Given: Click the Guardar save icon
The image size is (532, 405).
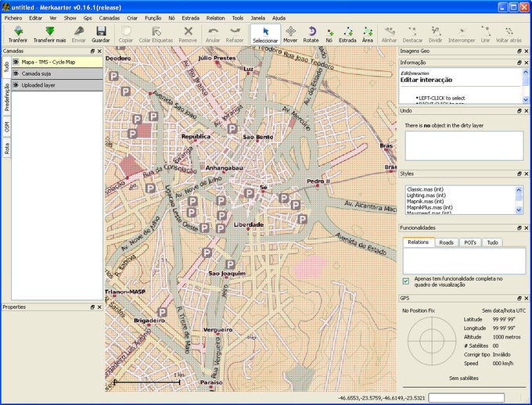Looking at the screenshot, I should pyautogui.click(x=100, y=31).
